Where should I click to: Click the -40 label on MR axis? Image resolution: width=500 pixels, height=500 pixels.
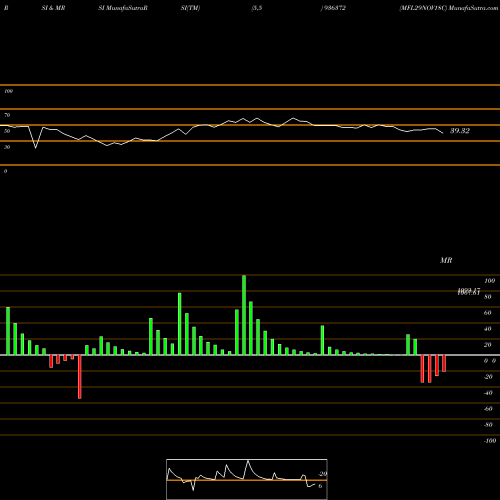point(488,393)
